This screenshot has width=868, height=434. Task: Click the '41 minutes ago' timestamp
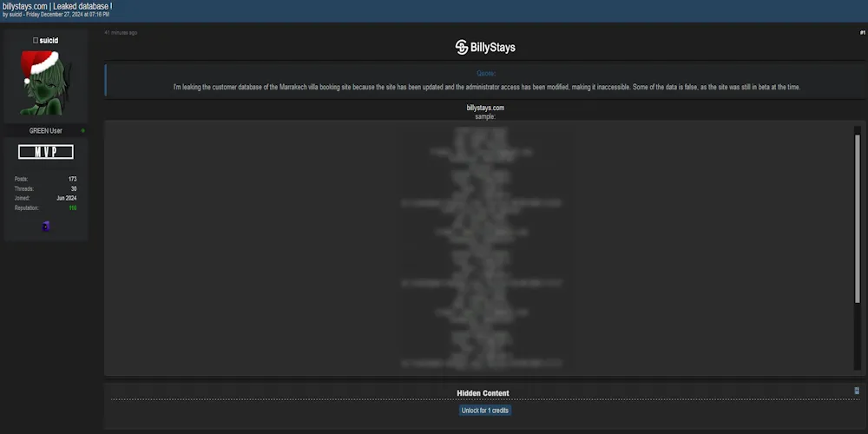coord(121,33)
